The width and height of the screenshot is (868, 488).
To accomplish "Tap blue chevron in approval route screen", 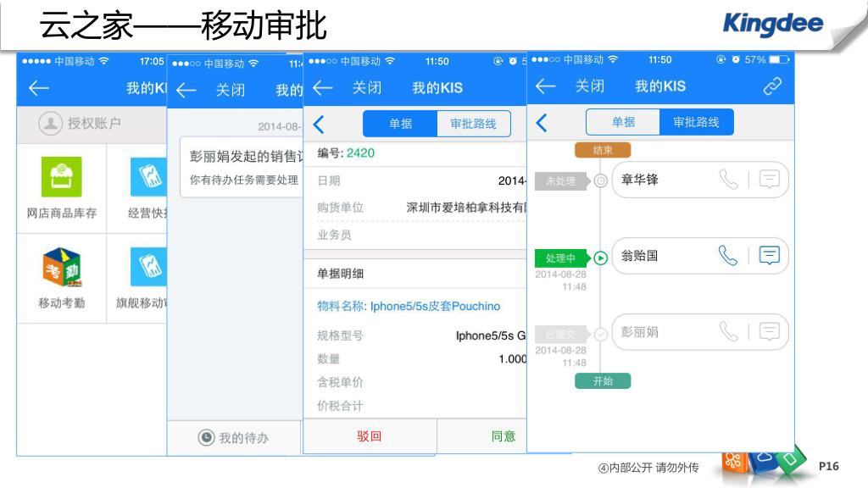I will pyautogui.click(x=542, y=122).
